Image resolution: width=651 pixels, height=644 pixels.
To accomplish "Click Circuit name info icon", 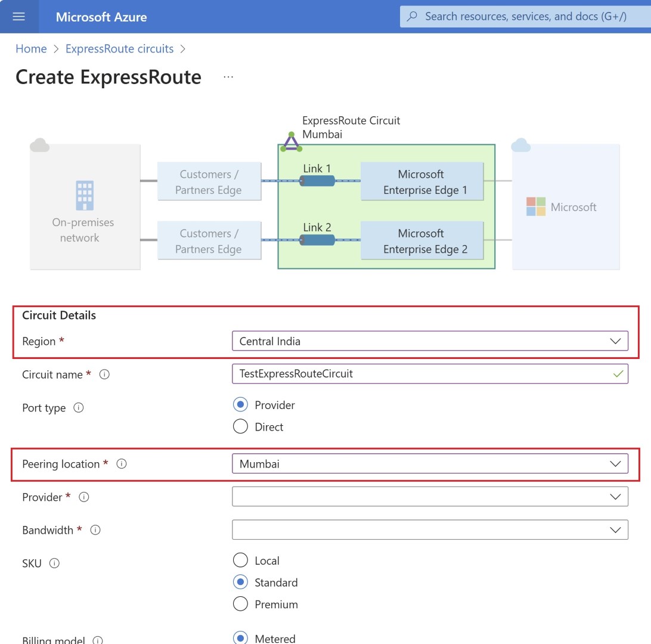I will (104, 374).
